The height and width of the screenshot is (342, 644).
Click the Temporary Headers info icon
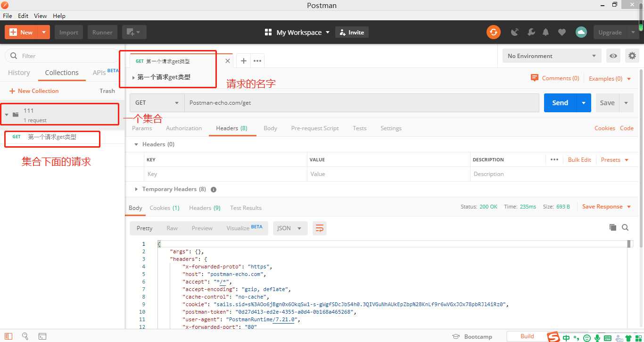tap(214, 189)
